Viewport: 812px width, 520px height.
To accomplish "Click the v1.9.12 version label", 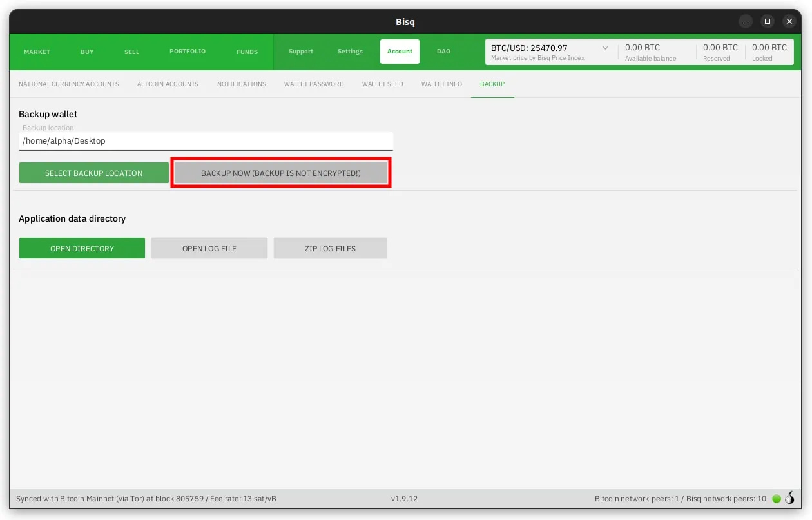I will pyautogui.click(x=404, y=499).
